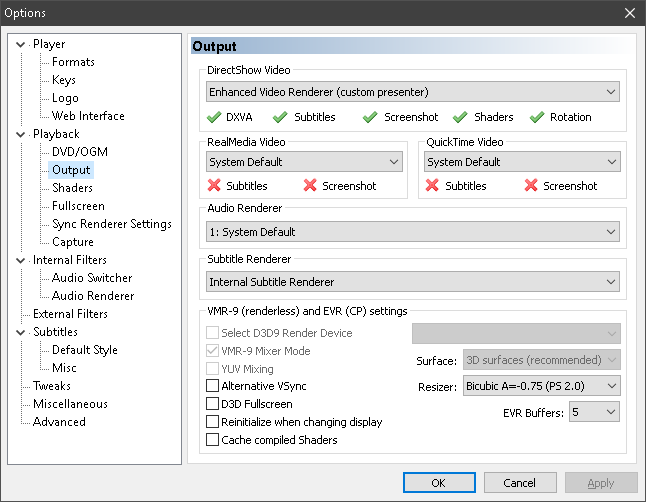The height and width of the screenshot is (502, 646).
Task: Click RealMedia Subtitles red X icon
Action: 214,186
